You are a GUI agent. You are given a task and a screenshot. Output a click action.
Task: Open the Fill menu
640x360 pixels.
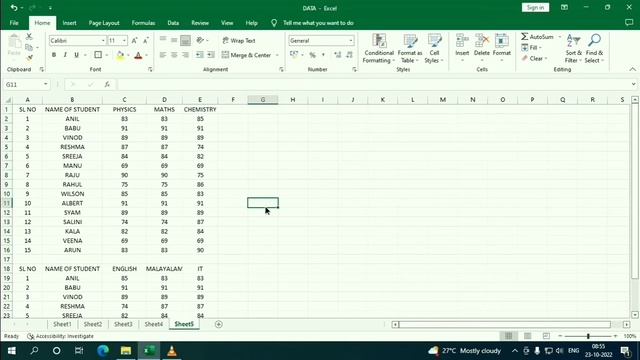click(531, 48)
